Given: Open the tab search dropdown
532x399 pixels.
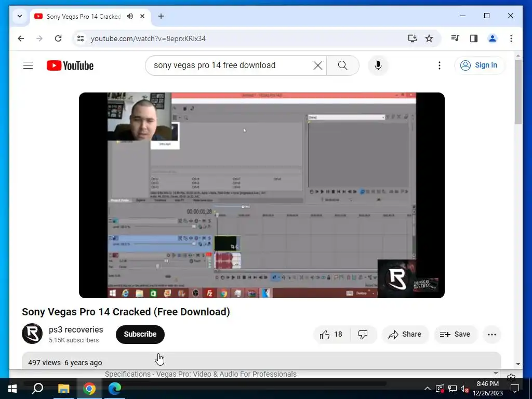Looking at the screenshot, I should click(x=20, y=16).
